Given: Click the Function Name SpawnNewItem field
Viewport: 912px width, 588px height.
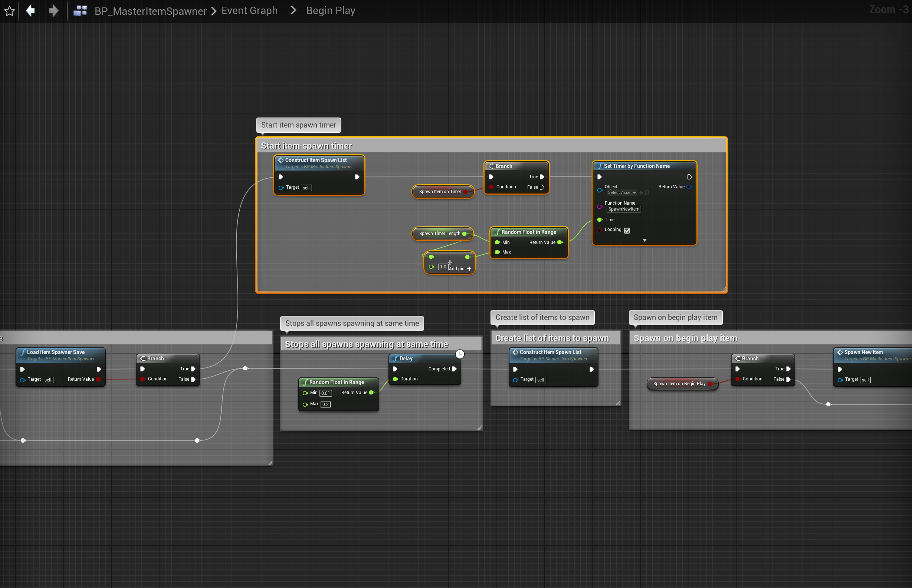Looking at the screenshot, I should click(624, 209).
